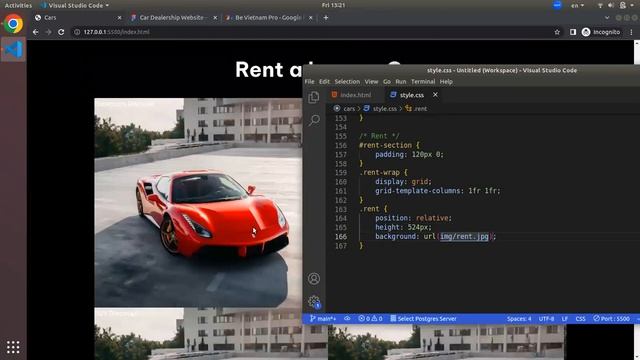This screenshot has width=640, height=360.
Task: Click style.css in breadcrumb
Action: [x=384, y=109]
